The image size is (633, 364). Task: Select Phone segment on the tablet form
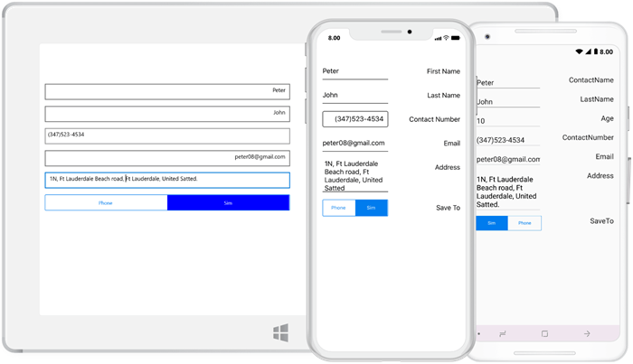click(x=106, y=203)
